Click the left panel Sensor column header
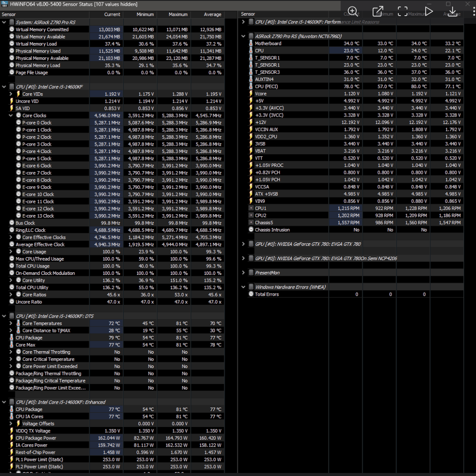This screenshot has width=476, height=476. point(9,14)
